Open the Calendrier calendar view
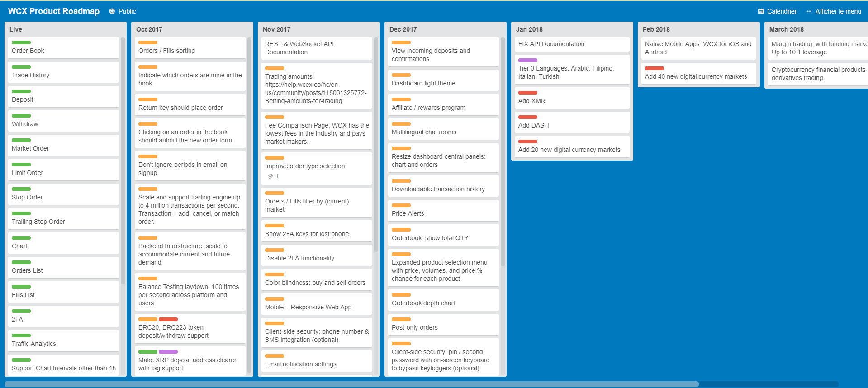 777,11
